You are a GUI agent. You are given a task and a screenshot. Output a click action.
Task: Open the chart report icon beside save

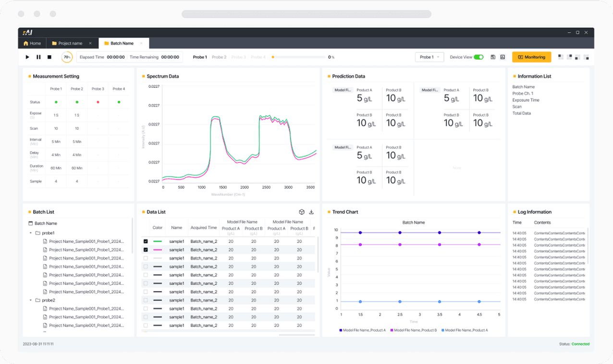503,57
